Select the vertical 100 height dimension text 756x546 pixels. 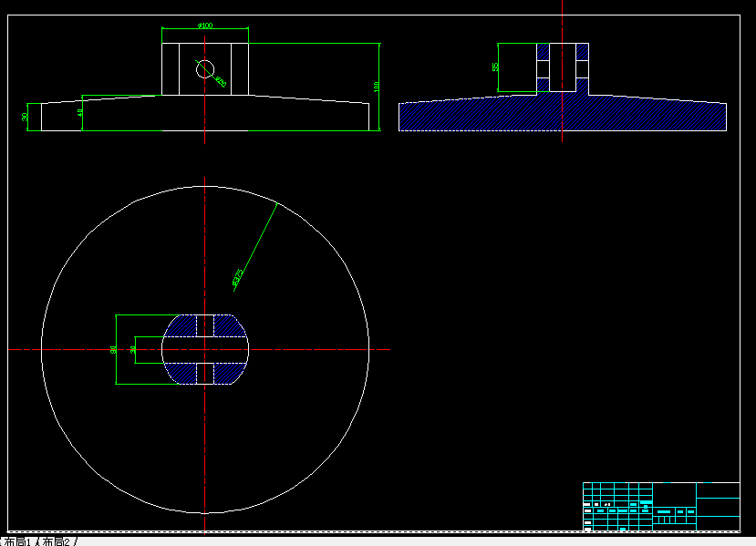tap(376, 87)
